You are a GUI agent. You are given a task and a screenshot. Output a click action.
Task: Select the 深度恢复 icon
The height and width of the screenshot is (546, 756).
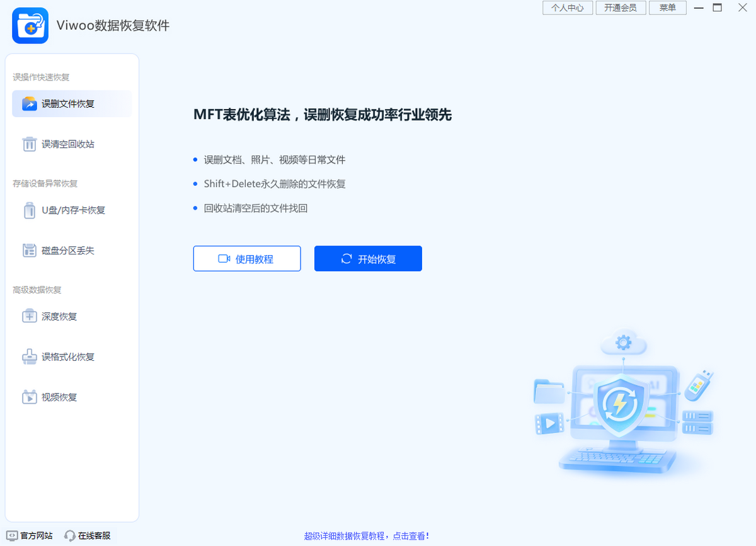coord(30,316)
